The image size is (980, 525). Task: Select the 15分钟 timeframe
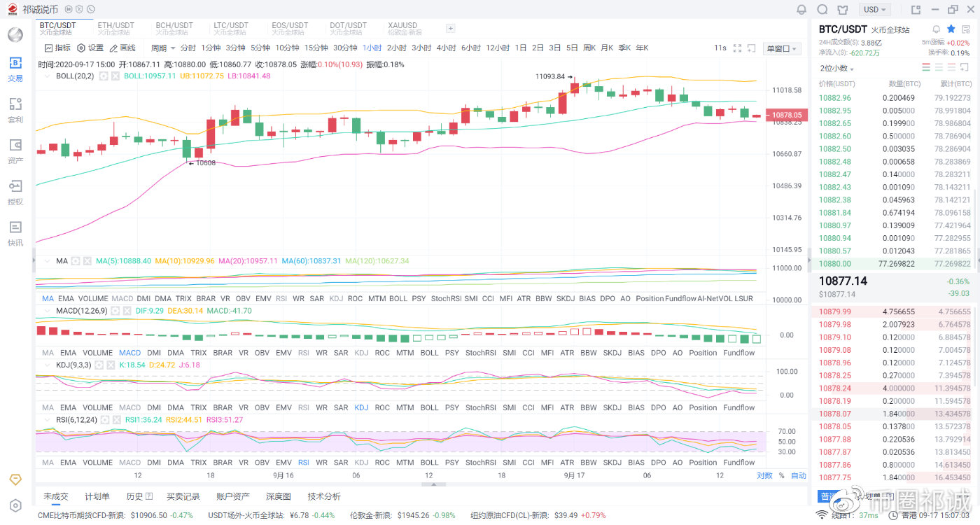pyautogui.click(x=316, y=48)
